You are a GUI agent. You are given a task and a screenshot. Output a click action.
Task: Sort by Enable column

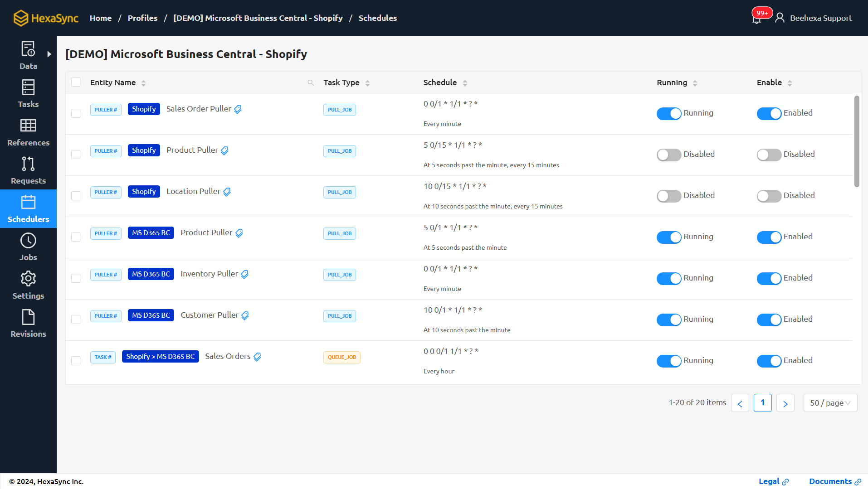pos(790,83)
